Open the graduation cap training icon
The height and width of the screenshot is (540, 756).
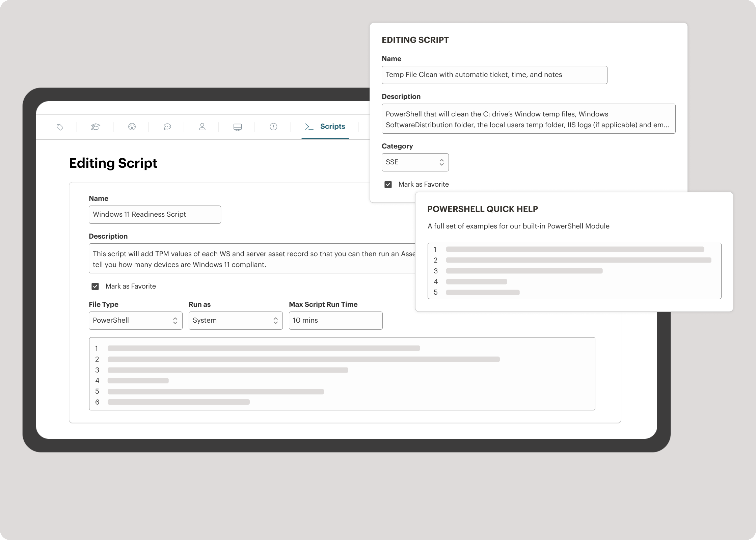point(96,127)
